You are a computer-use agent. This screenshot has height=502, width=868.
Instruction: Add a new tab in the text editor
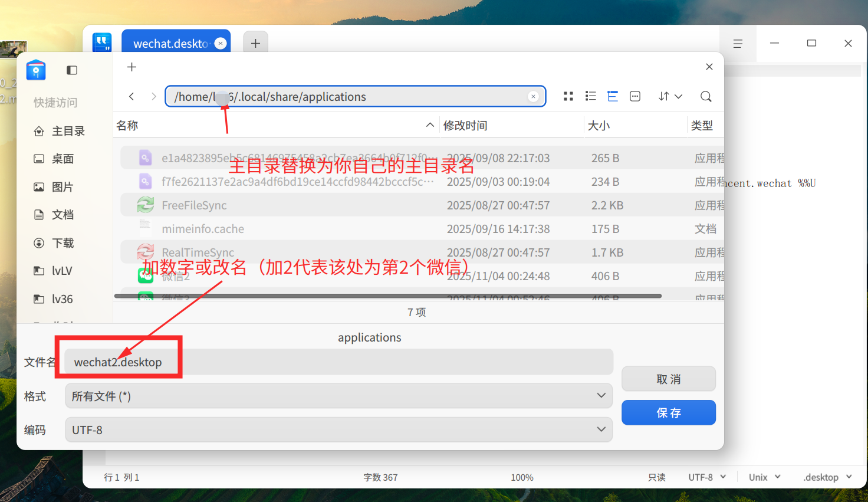coord(255,43)
